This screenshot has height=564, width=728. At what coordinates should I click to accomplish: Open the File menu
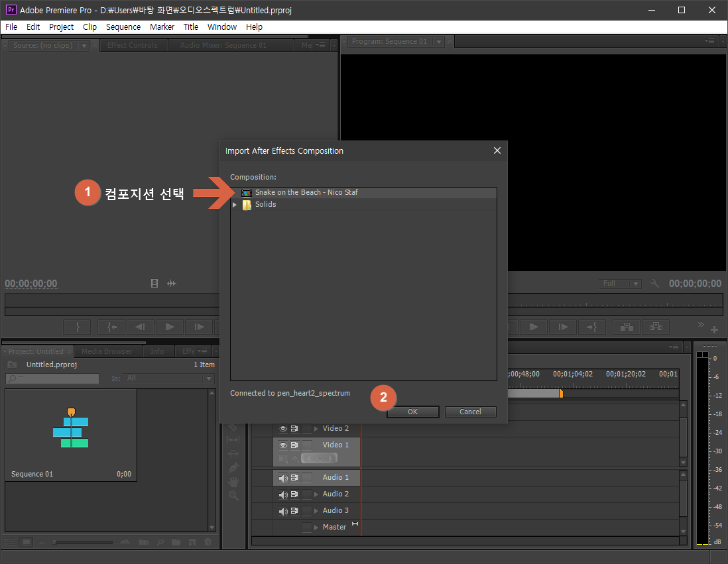tap(11, 27)
